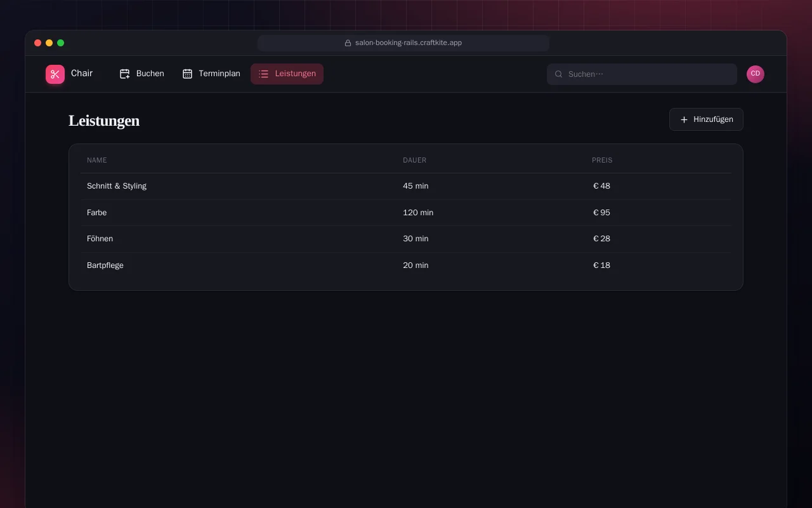Click the Buchen calendar-plus icon

tap(125, 74)
